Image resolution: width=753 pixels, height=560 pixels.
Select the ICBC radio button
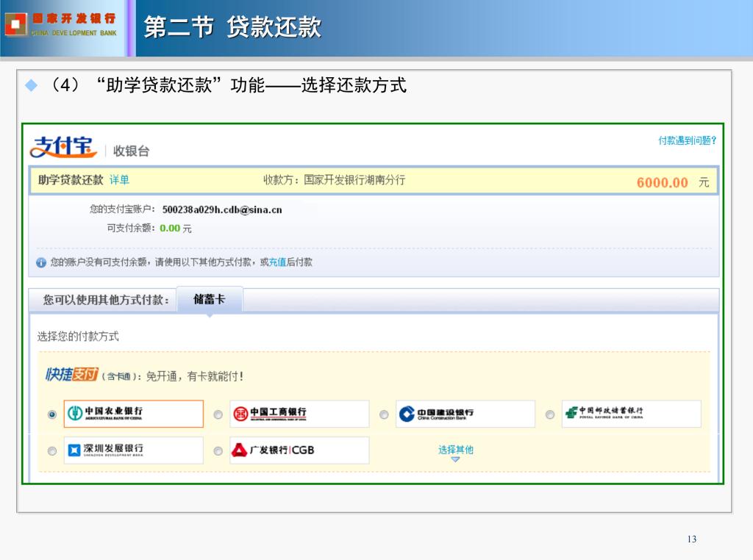pyautogui.click(x=218, y=414)
